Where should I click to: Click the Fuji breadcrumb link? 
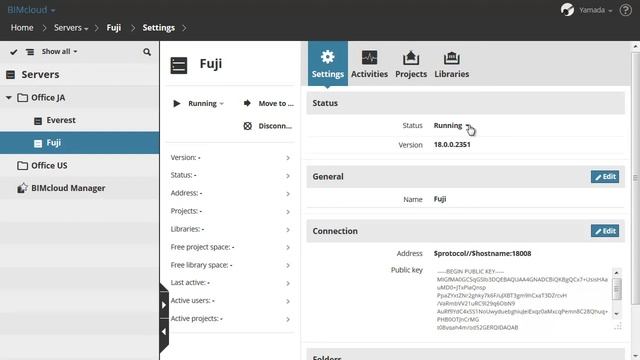point(113,28)
